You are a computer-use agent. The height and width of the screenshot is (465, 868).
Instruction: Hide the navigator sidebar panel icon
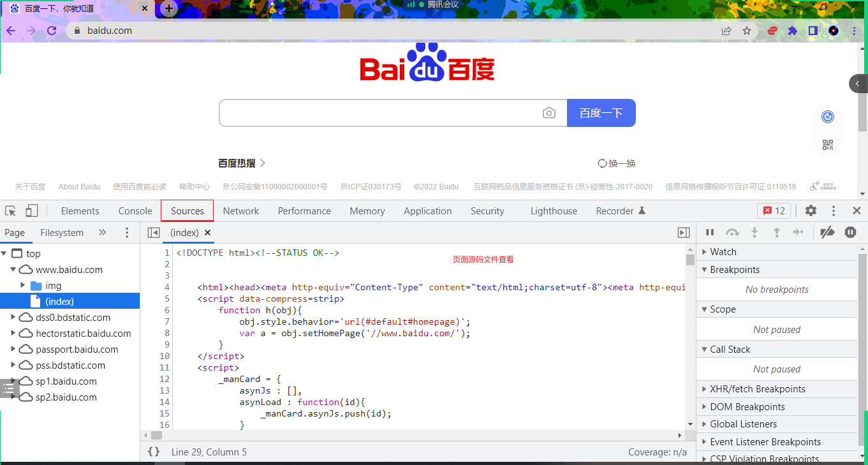(x=154, y=233)
